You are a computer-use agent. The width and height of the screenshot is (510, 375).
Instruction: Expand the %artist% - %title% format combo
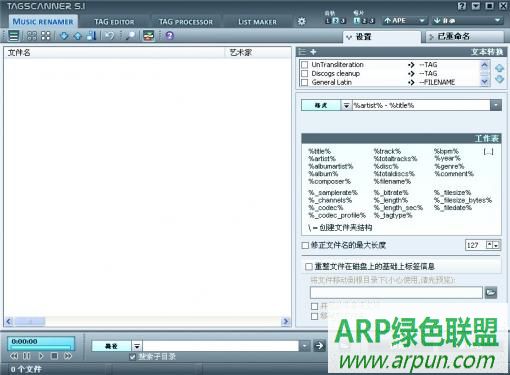[496, 105]
